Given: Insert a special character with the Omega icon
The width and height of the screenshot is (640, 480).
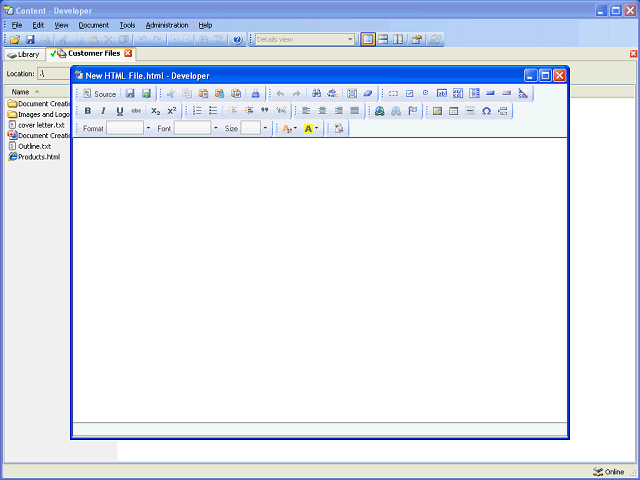Looking at the screenshot, I should 486,111.
